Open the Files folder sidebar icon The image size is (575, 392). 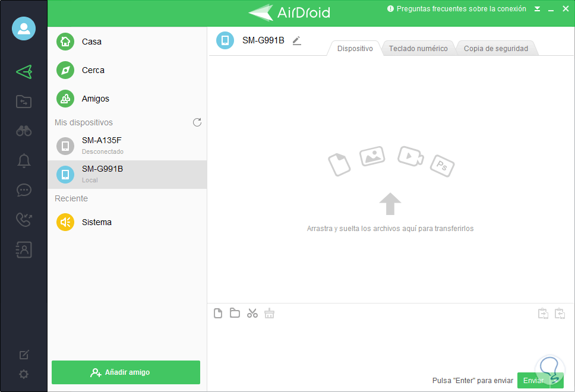click(x=24, y=102)
